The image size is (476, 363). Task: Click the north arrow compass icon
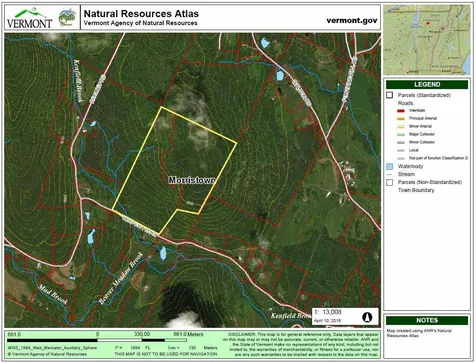tap(367, 317)
